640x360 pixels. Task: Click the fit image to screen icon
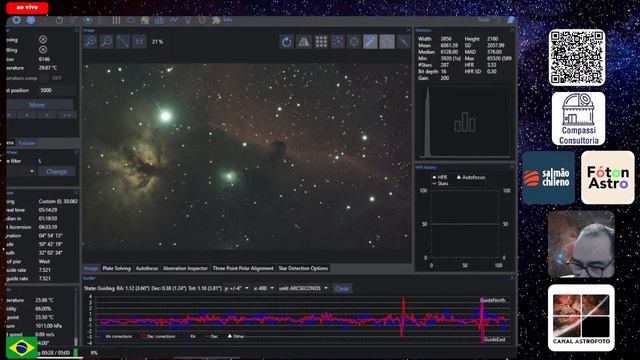point(123,42)
